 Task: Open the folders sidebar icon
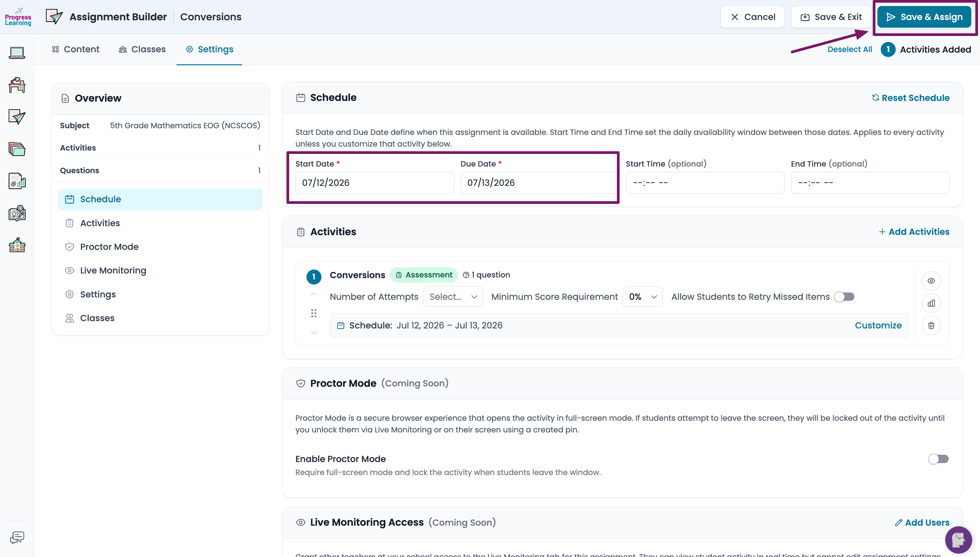pyautogui.click(x=17, y=149)
